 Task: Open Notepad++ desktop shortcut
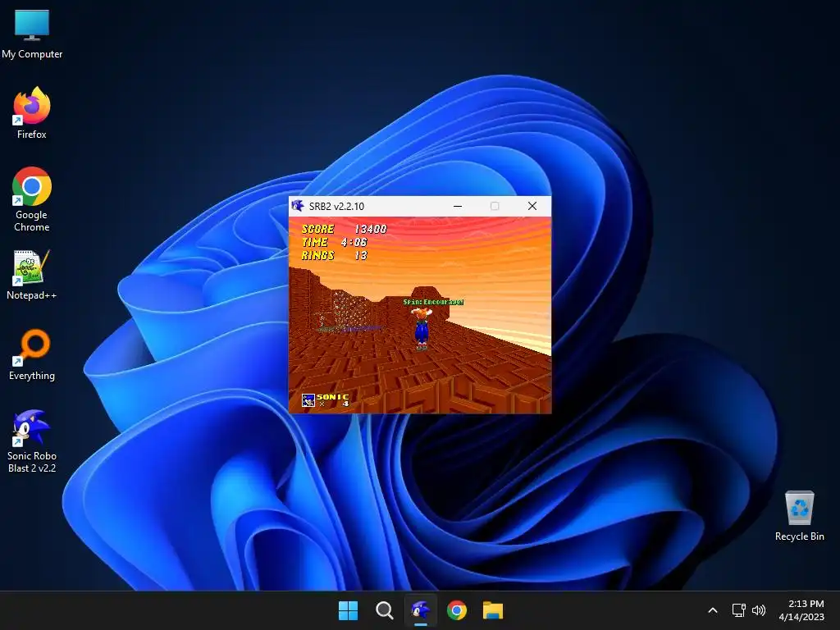(32, 275)
